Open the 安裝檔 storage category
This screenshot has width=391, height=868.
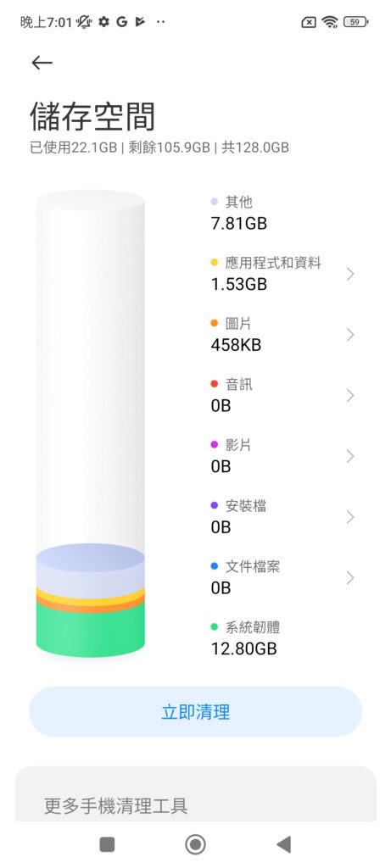pos(282,517)
